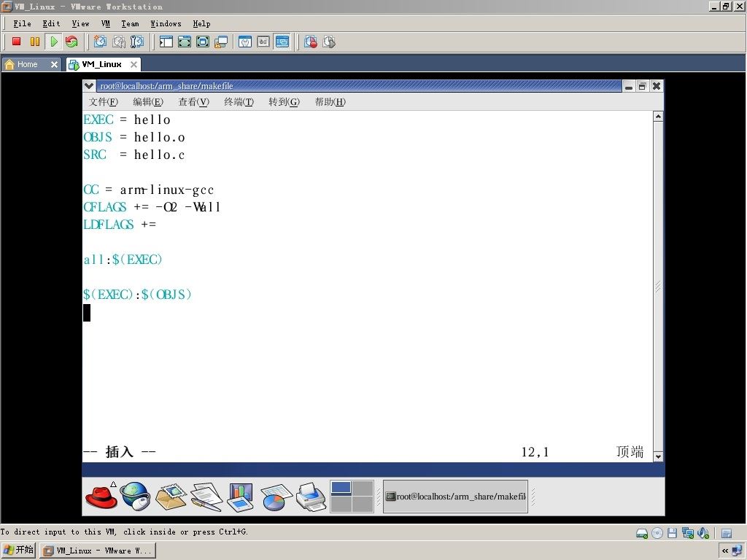Open terminal 查看(V) menu
The height and width of the screenshot is (560, 747).
[x=193, y=102]
